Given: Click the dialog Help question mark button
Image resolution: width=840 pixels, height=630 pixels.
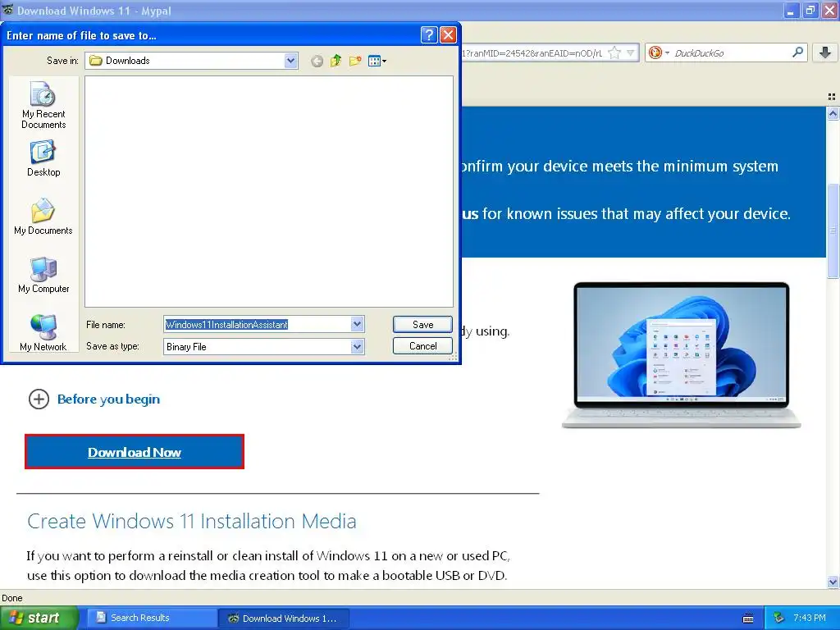Looking at the screenshot, I should 428,34.
